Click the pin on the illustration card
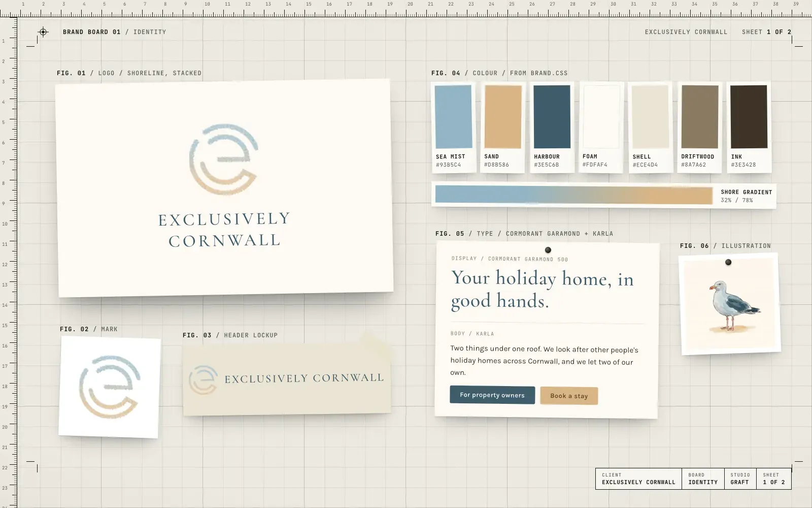Image resolution: width=812 pixels, height=508 pixels. 728,262
